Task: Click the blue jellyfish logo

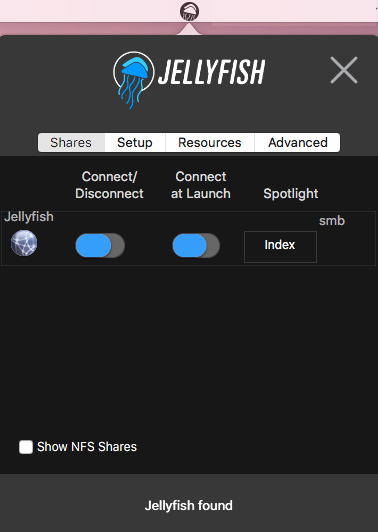Action: tap(133, 80)
